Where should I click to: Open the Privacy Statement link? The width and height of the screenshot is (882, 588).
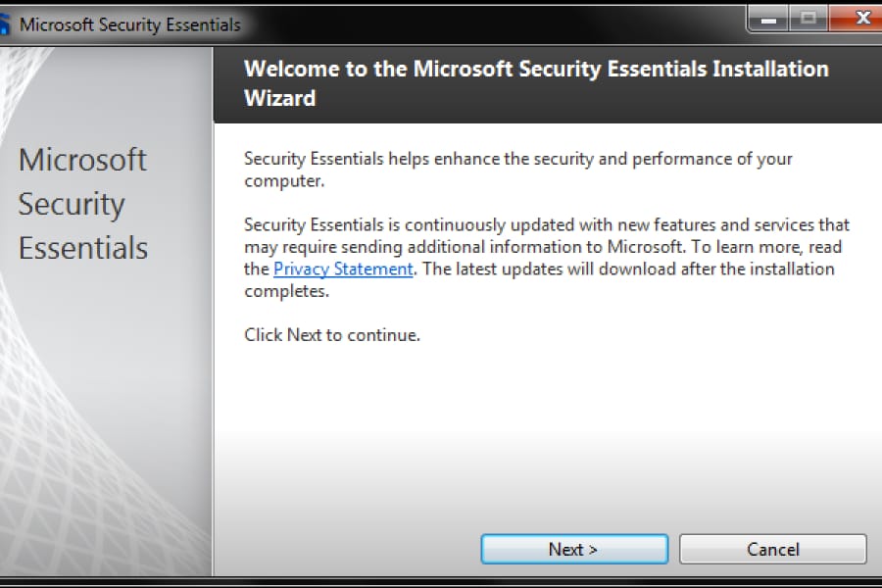343,269
